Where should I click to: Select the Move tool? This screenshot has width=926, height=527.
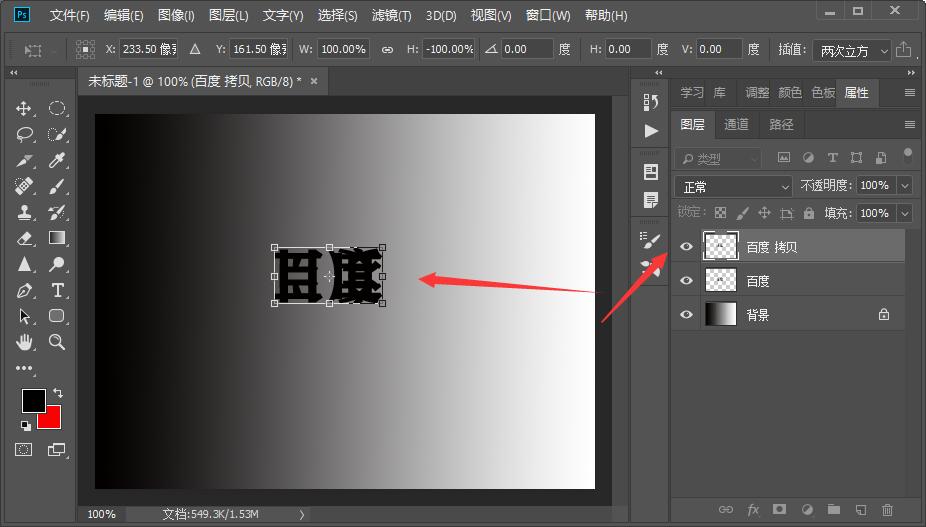tap(24, 108)
